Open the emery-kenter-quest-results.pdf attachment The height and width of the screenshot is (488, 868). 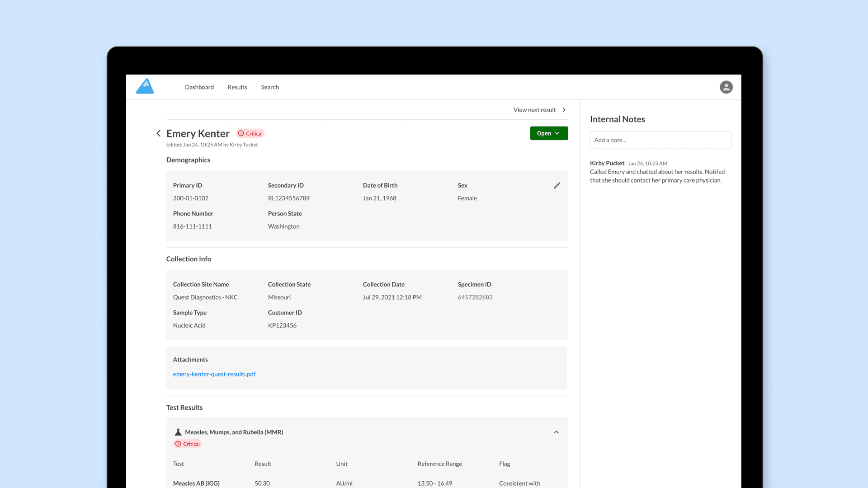tap(214, 374)
